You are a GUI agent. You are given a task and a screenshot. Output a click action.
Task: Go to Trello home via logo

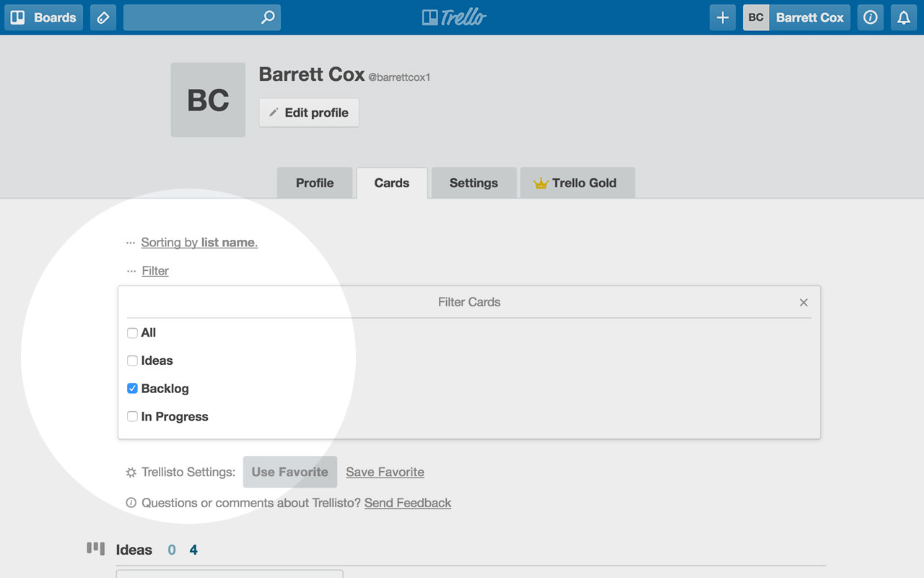(x=454, y=17)
